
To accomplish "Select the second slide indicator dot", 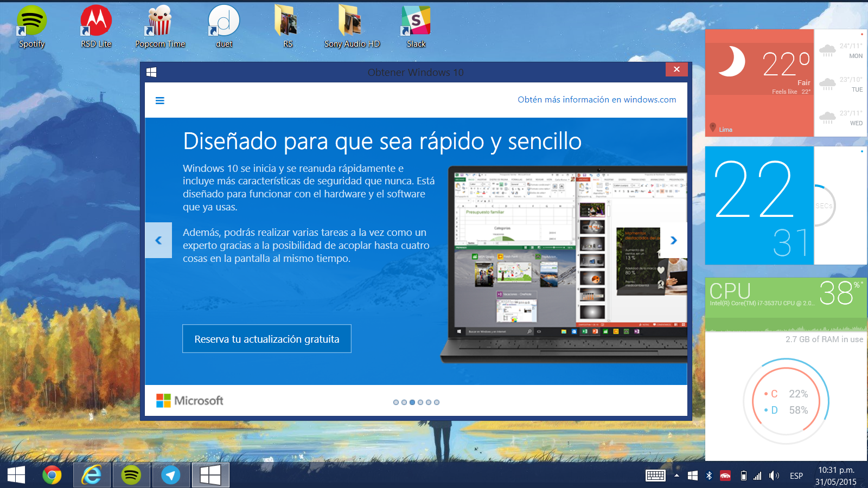I will click(x=404, y=402).
